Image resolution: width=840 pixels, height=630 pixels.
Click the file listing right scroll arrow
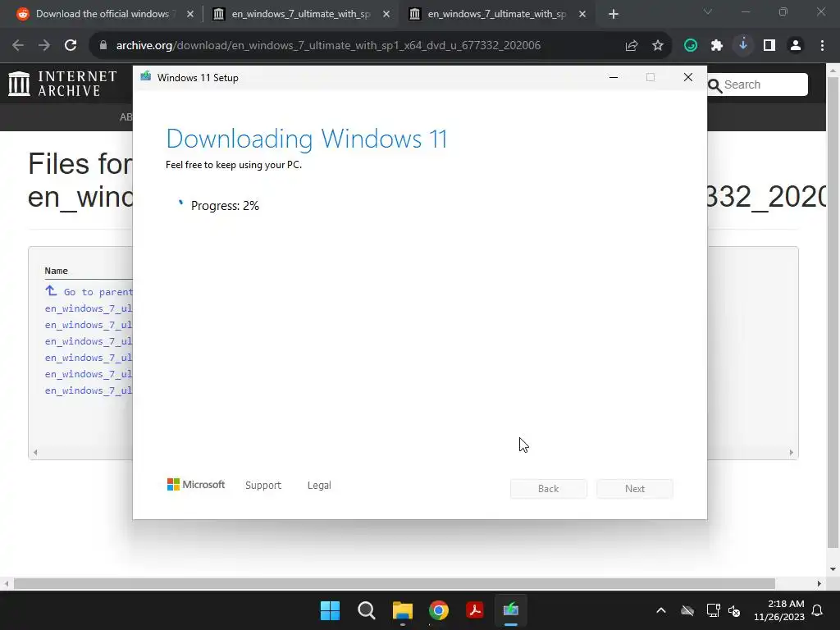792,453
